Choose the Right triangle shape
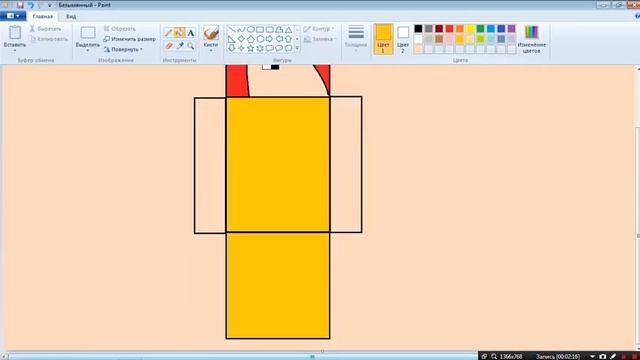Screen dimensions: 640x360 tap(231, 39)
